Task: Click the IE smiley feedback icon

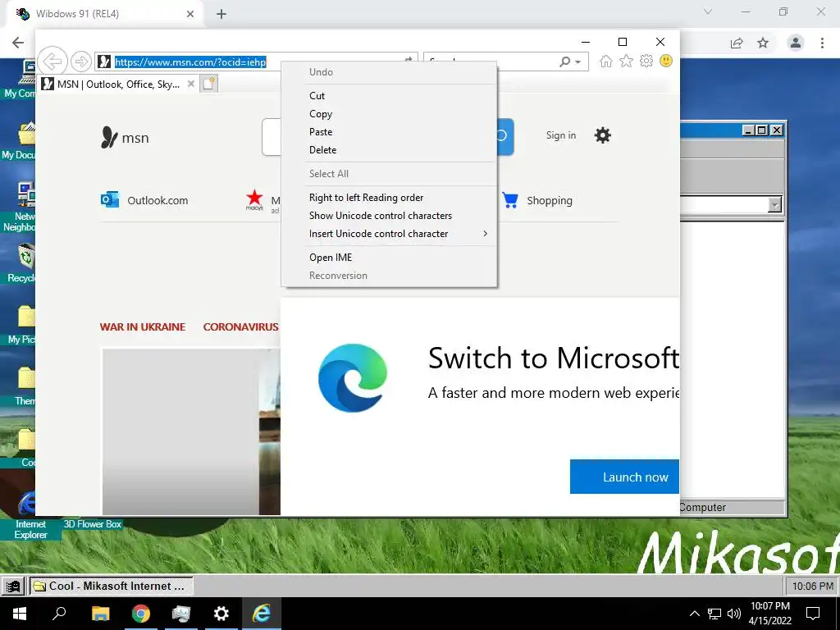Action: (666, 61)
